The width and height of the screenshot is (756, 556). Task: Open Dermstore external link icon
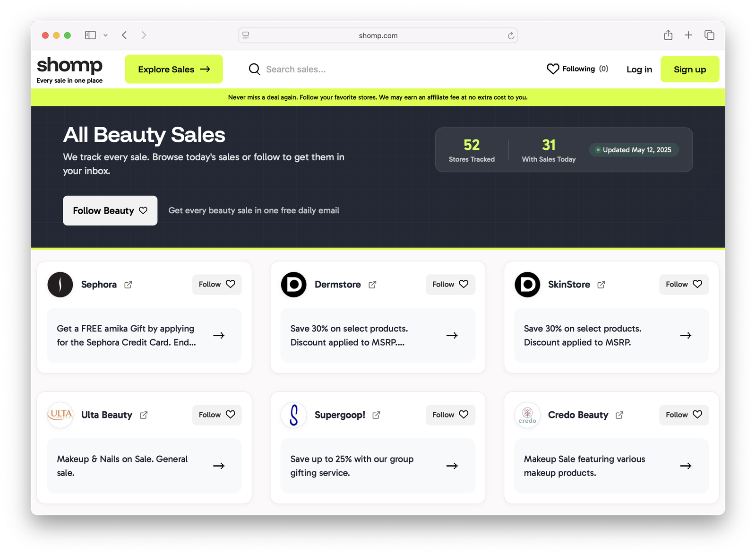click(372, 285)
